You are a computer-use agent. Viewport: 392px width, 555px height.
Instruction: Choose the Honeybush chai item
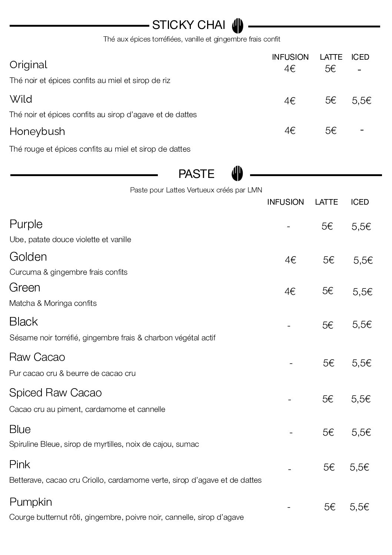coord(37,132)
